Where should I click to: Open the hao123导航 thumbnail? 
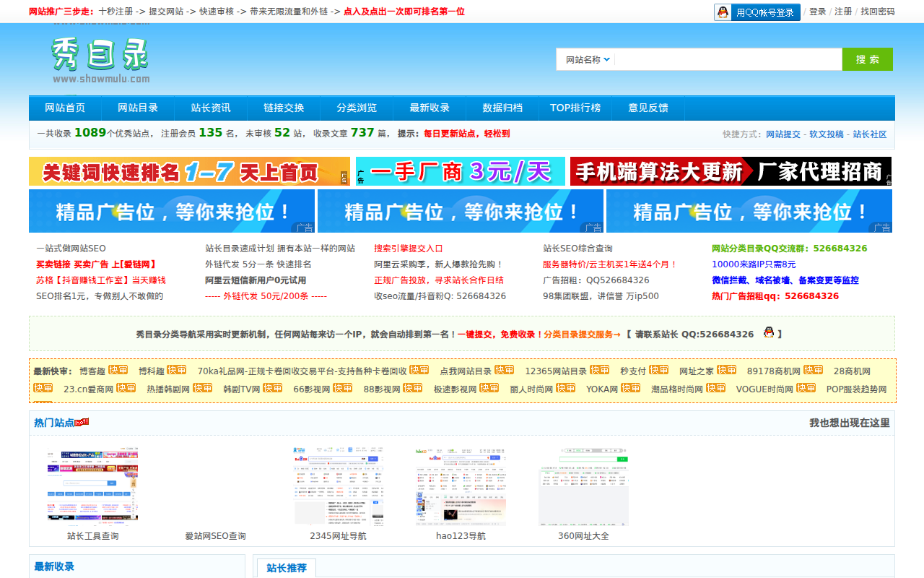pyautogui.click(x=461, y=486)
